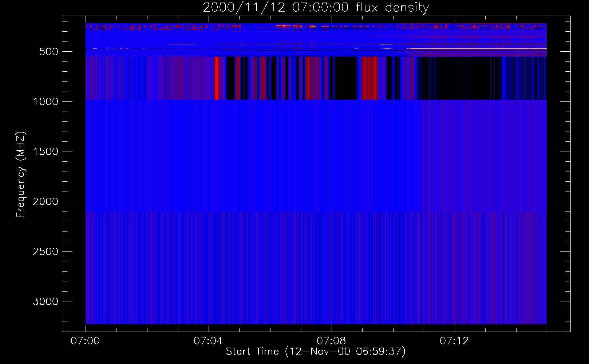Select the 500 frequency tick label

pyautogui.click(x=49, y=52)
